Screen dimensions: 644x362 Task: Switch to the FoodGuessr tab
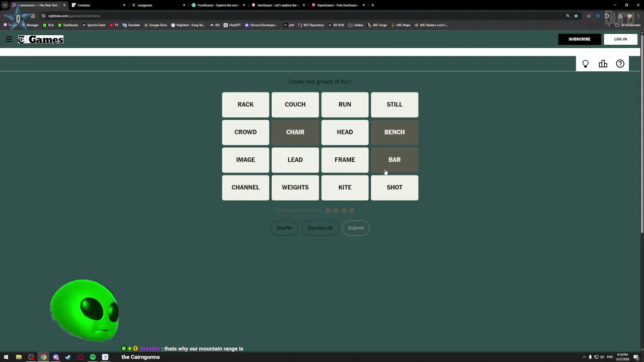pos(218,5)
